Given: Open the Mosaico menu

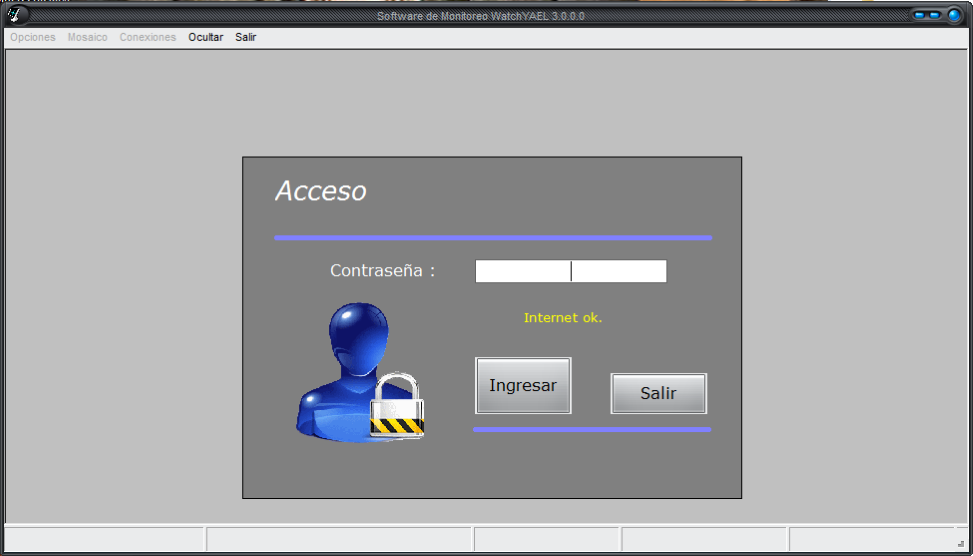Looking at the screenshot, I should coord(88,37).
